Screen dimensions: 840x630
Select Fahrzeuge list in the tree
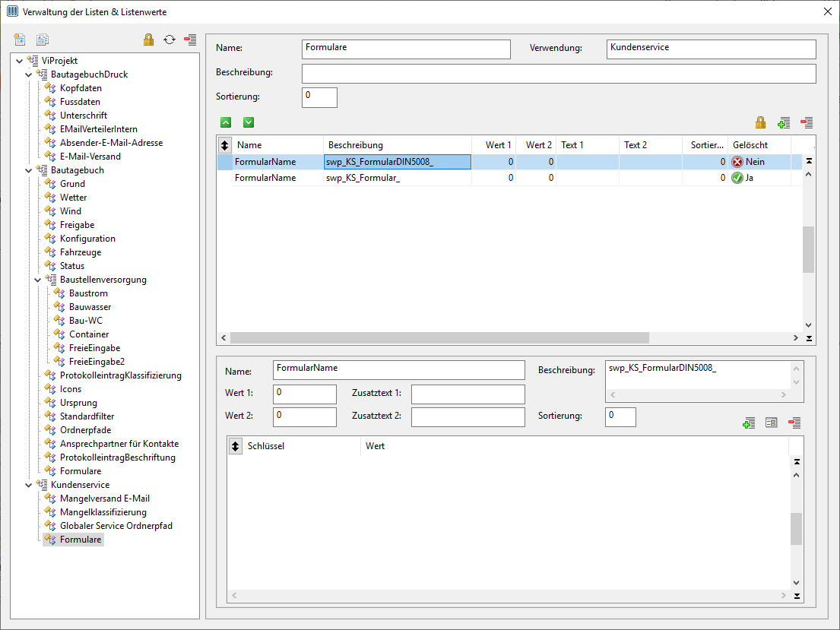[x=81, y=252]
